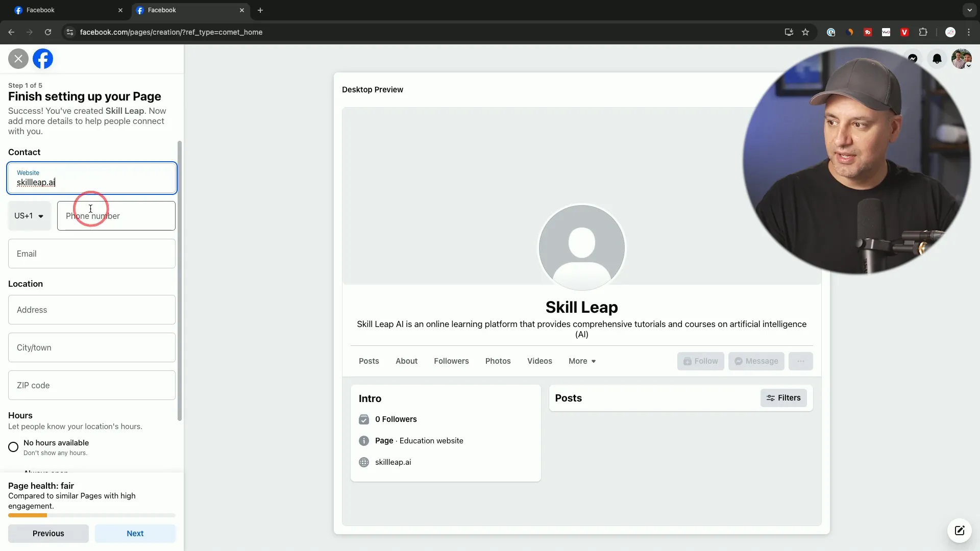Select the Videos tab in preview
Image resolution: width=980 pixels, height=551 pixels.
(540, 361)
